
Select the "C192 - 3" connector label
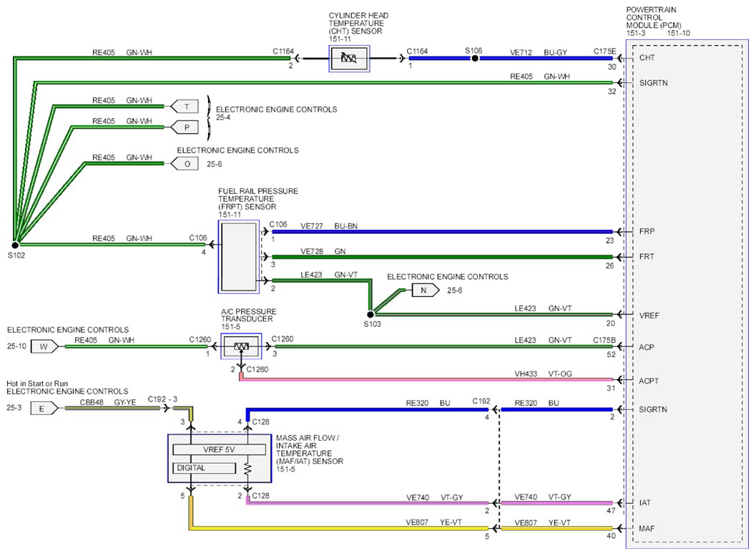pos(162,399)
